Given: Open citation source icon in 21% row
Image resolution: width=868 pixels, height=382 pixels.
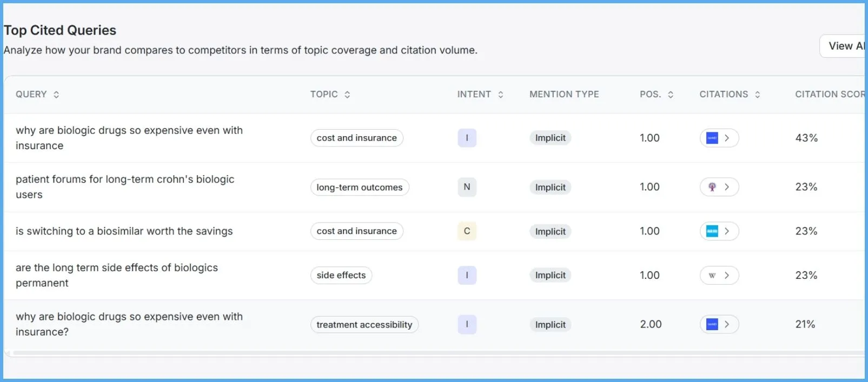Looking at the screenshot, I should pos(712,324).
